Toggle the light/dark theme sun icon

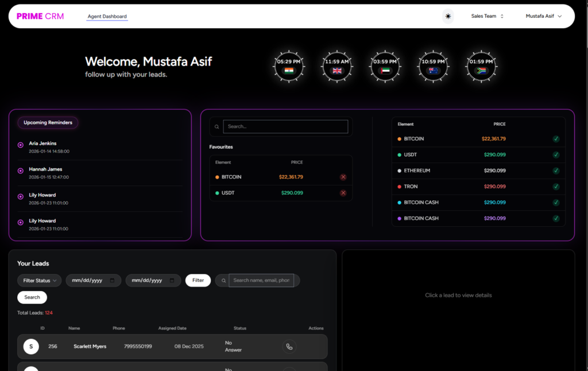coord(448,16)
